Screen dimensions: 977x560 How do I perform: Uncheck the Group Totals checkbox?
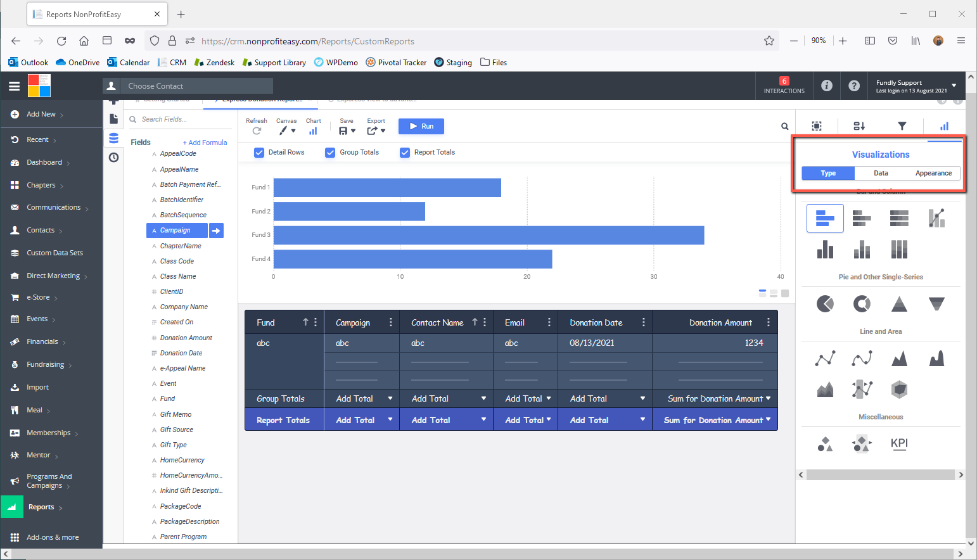click(330, 152)
